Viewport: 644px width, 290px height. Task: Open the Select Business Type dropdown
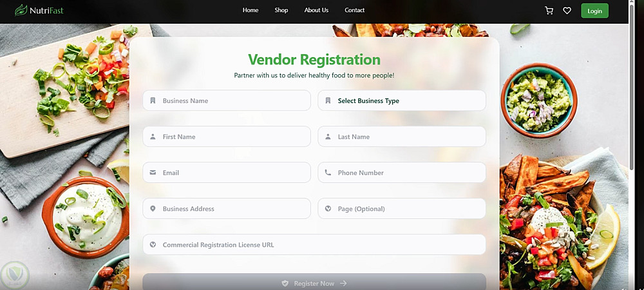tap(402, 101)
